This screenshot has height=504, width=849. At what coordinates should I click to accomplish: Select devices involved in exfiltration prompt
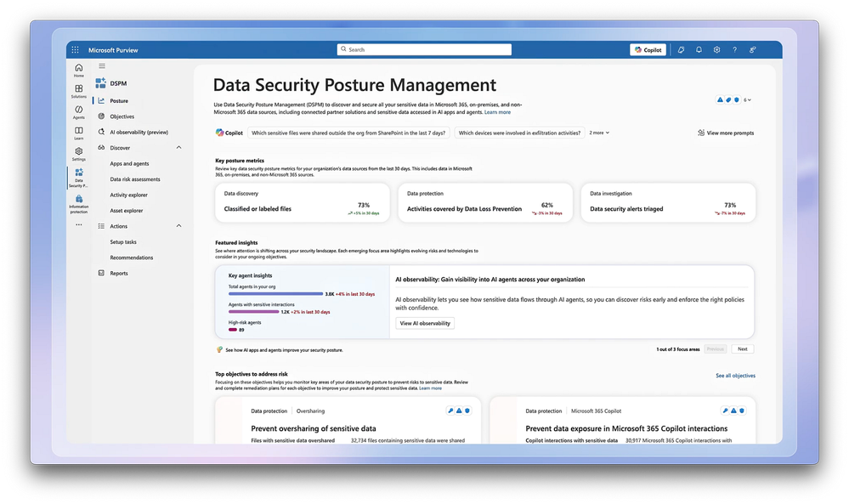click(x=519, y=133)
